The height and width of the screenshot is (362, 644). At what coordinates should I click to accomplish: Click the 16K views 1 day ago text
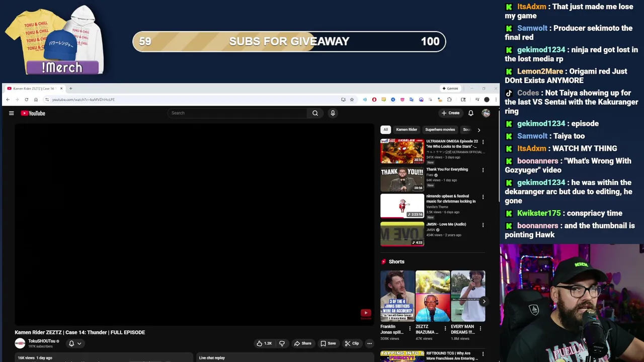pos(35,358)
